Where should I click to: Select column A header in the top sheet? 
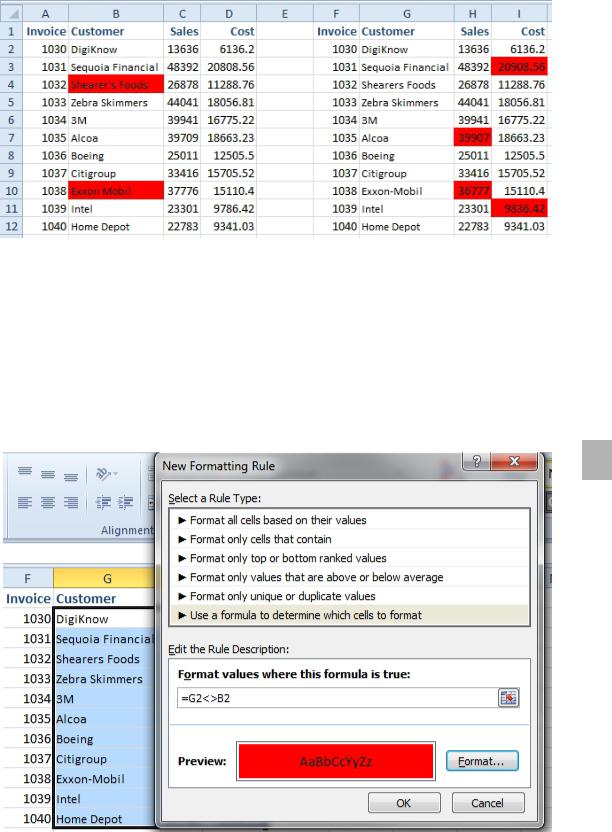[46, 14]
